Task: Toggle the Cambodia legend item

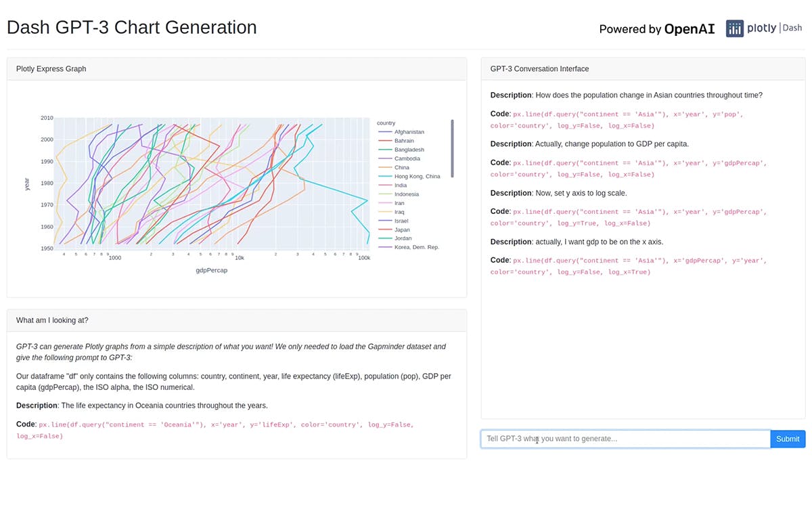Action: click(x=407, y=158)
